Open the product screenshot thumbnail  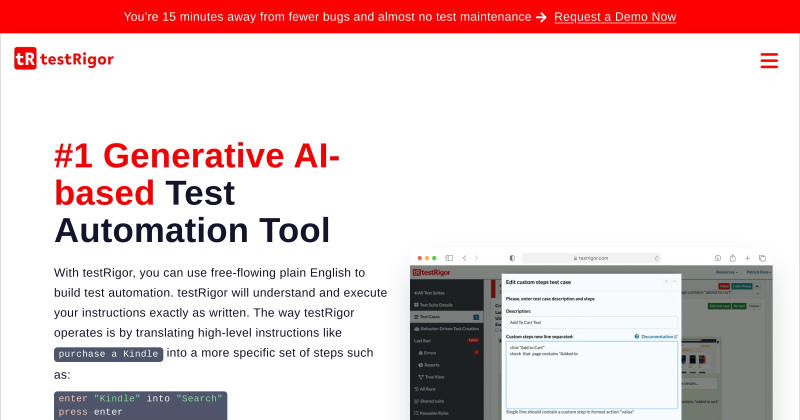(x=591, y=335)
